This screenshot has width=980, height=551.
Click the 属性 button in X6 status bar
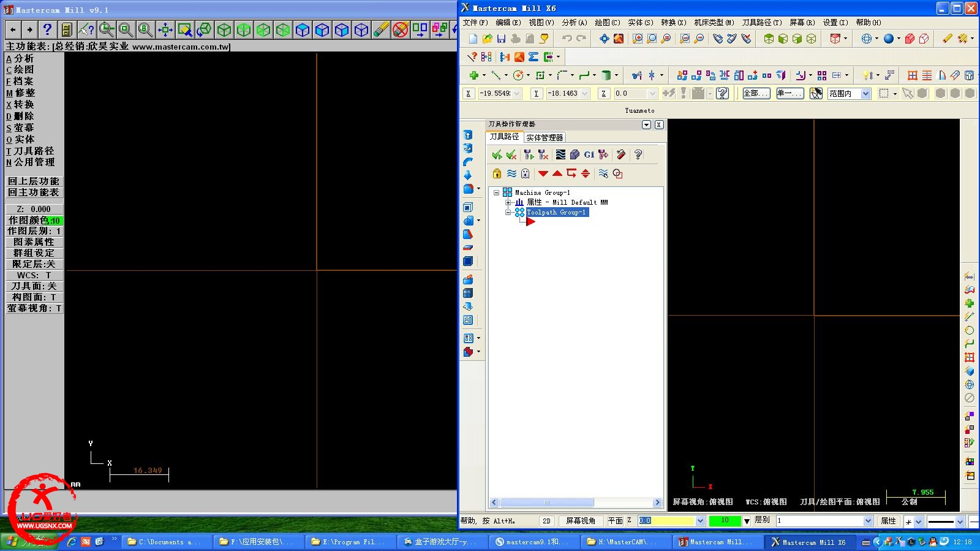tap(888, 521)
